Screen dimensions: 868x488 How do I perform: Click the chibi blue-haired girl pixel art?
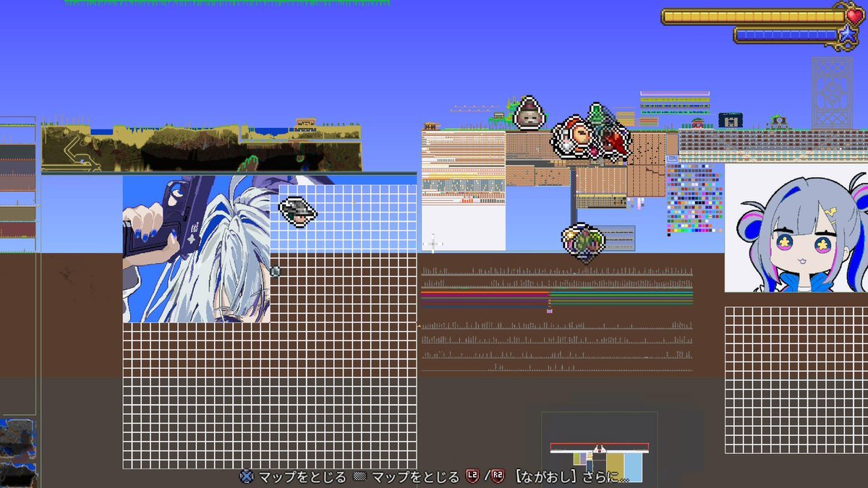point(796,228)
